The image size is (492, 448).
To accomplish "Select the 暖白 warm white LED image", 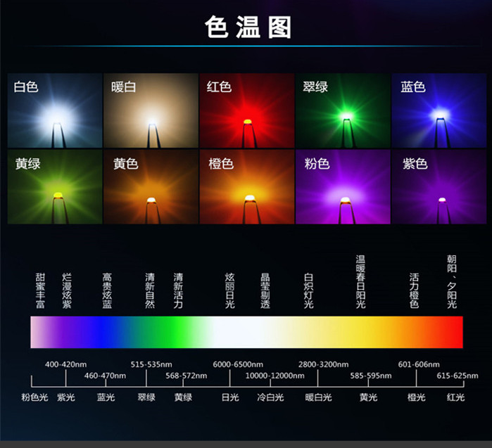I will (151, 110).
